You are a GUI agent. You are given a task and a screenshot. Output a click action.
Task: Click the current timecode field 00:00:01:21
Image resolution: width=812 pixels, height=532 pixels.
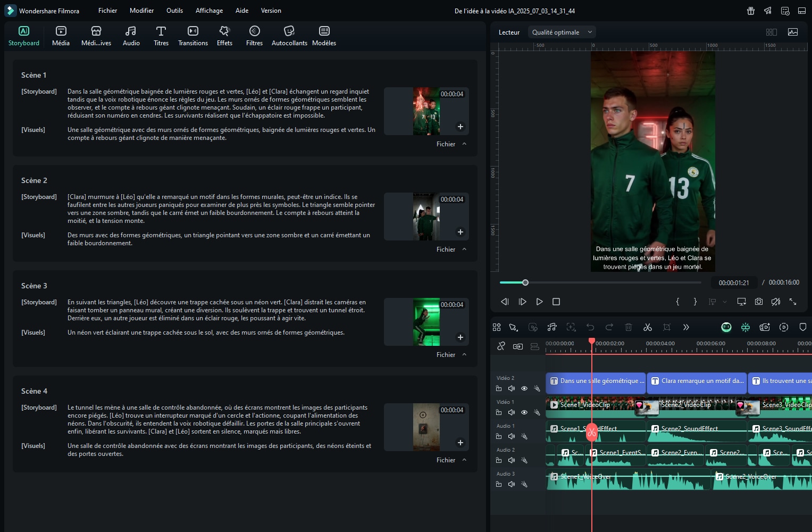click(734, 282)
